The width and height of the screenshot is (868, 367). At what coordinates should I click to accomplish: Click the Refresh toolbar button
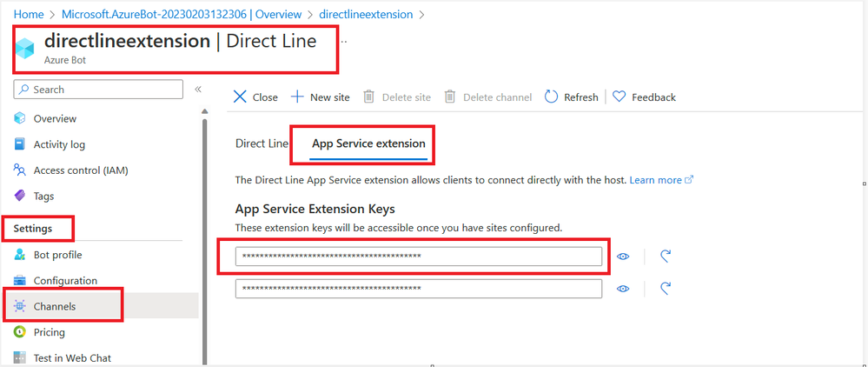[572, 97]
